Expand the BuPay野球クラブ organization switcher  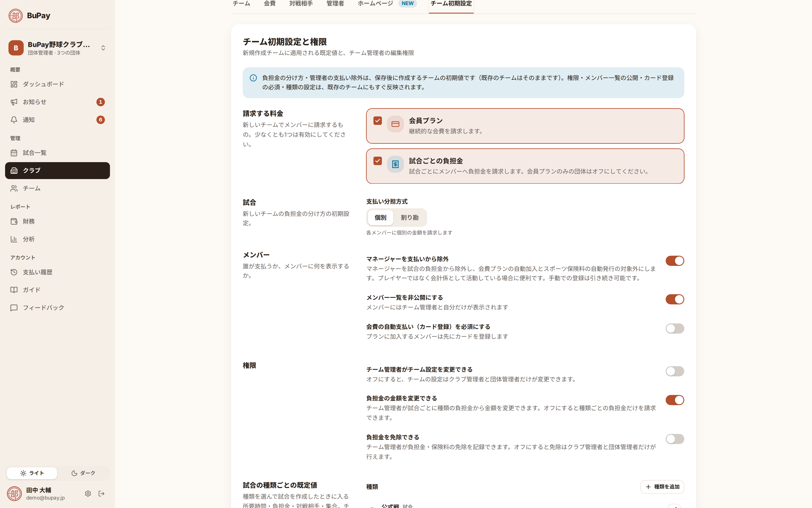pos(57,48)
